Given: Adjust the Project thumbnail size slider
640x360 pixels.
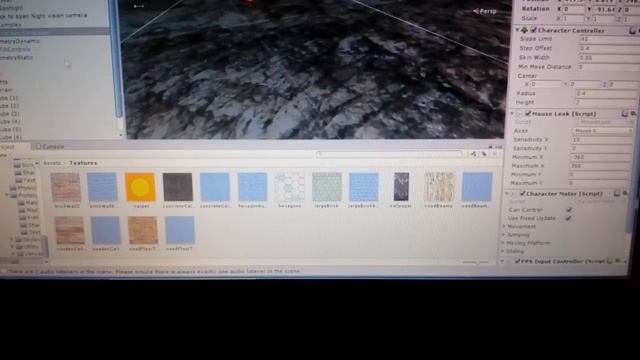Looking at the screenshot, I should (x=476, y=262).
